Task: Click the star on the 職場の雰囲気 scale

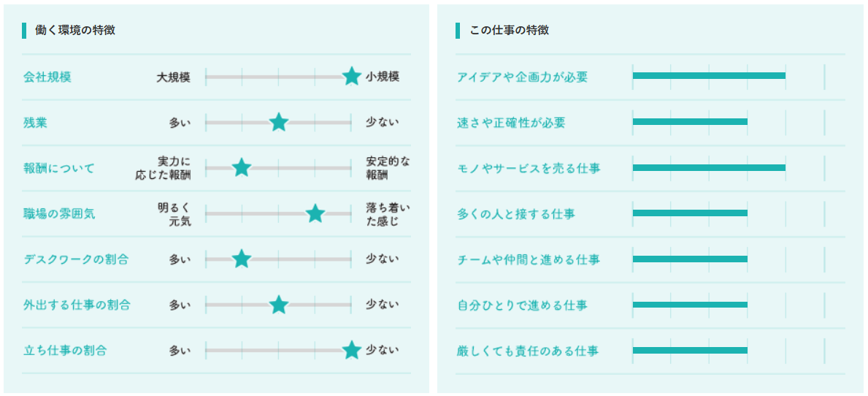Action: click(315, 213)
